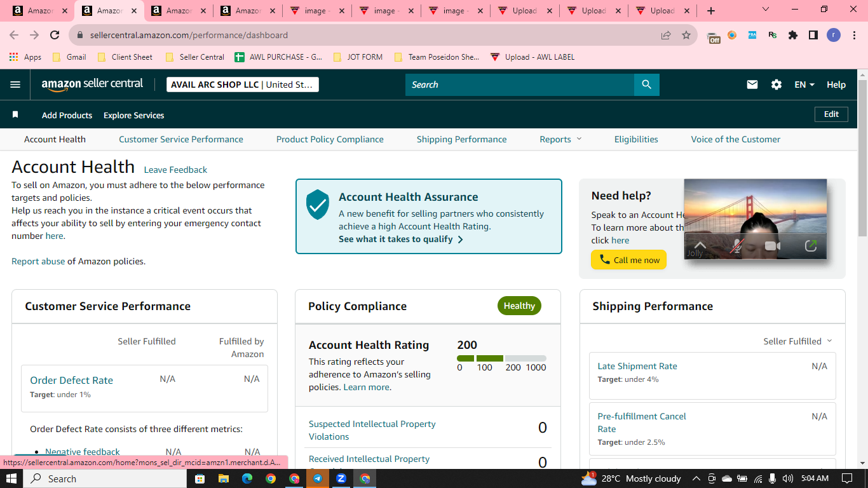Screen dimensions: 868x488
Task: Switch to the Account Health tab
Action: [55, 139]
